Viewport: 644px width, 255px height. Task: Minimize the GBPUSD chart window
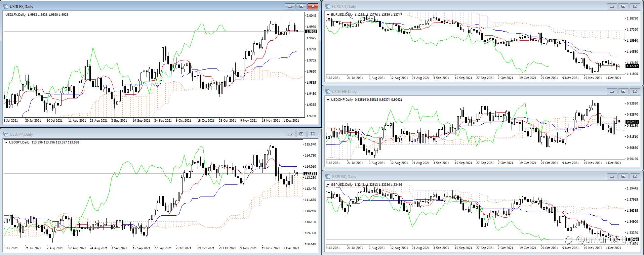point(612,176)
